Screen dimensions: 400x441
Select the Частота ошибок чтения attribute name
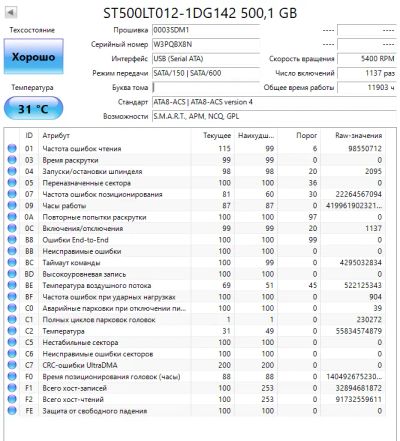pyautogui.click(x=82, y=149)
